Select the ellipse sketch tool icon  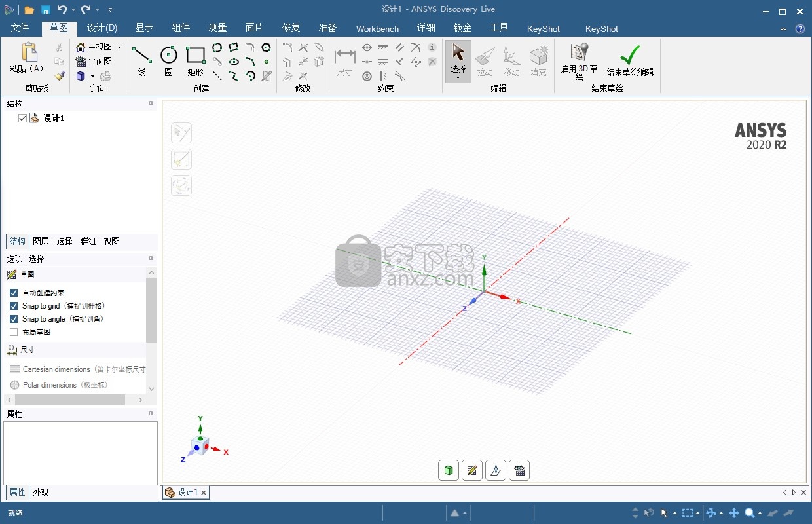click(233, 62)
